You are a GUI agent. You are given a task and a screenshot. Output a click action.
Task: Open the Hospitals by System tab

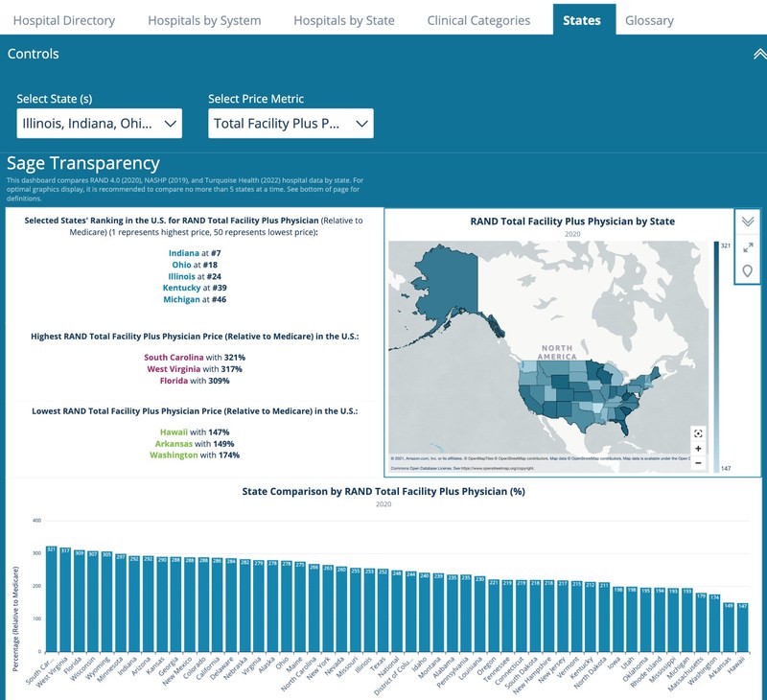(204, 20)
